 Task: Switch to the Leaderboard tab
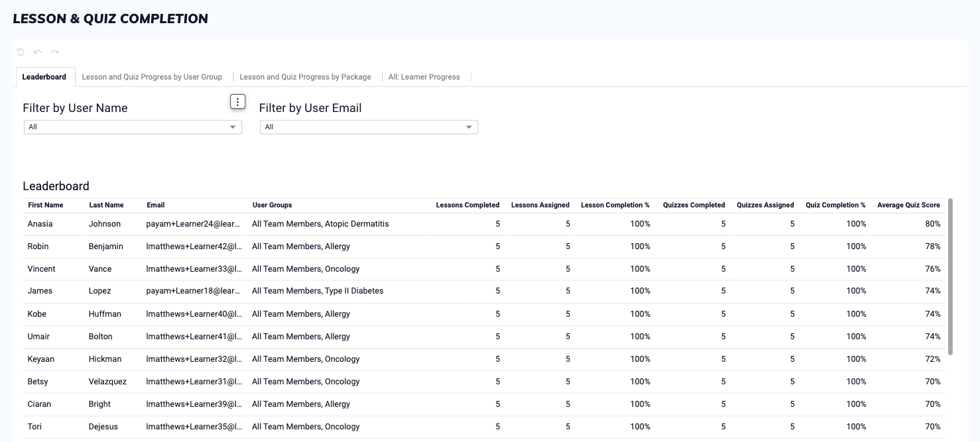[44, 77]
